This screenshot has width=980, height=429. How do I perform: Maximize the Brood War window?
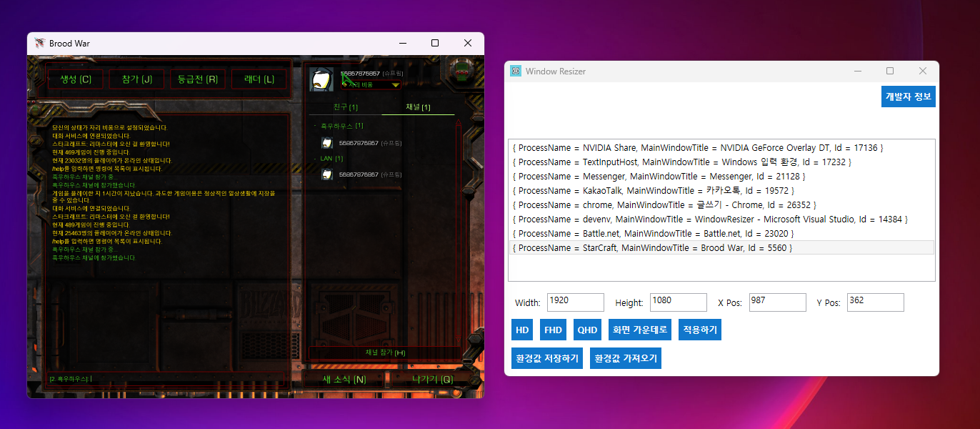(435, 44)
